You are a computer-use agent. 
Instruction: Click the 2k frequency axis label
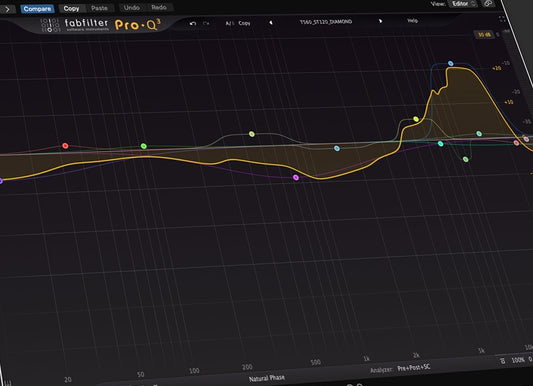[x=416, y=355]
